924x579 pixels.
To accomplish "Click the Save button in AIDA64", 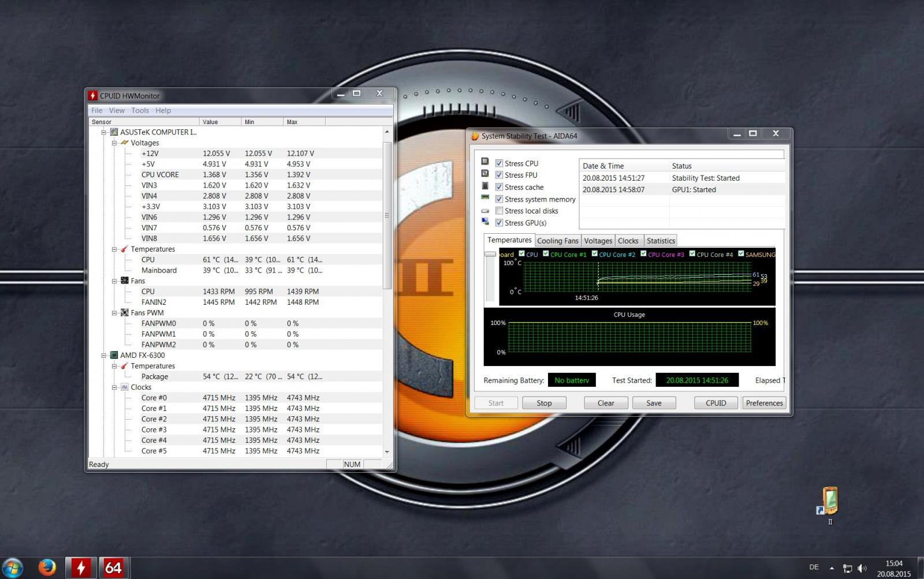I will tap(654, 403).
